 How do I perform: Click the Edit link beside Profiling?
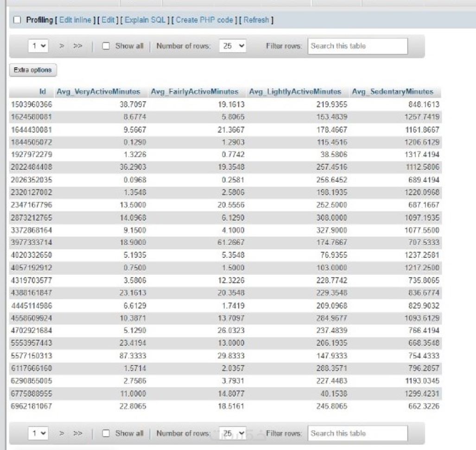[x=108, y=20]
